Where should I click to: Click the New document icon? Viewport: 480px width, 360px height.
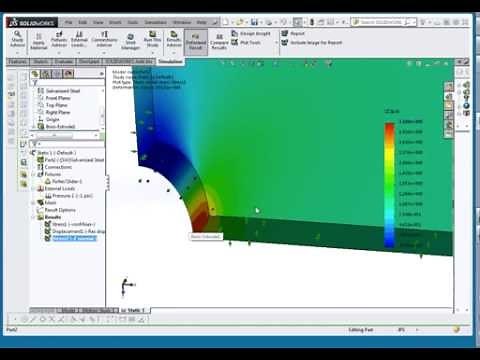226,22
